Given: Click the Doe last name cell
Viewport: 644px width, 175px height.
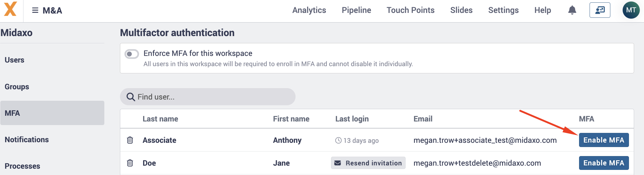Looking at the screenshot, I should coord(149,163).
